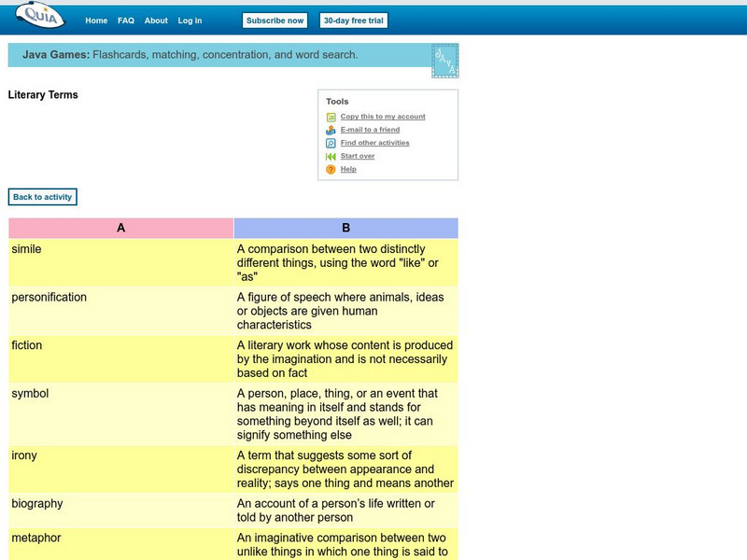Click column A header cell
The height and width of the screenshot is (560, 747).
click(120, 228)
